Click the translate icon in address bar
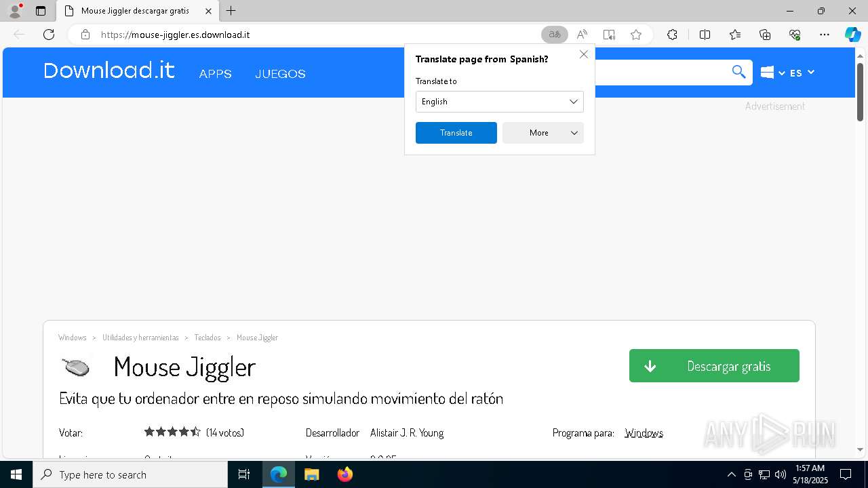 pyautogui.click(x=555, y=35)
